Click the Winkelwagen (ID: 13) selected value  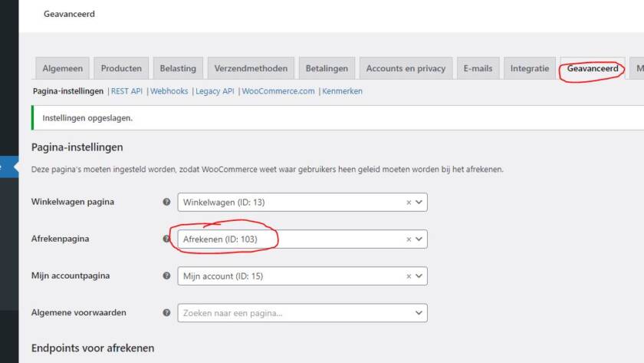coord(224,203)
